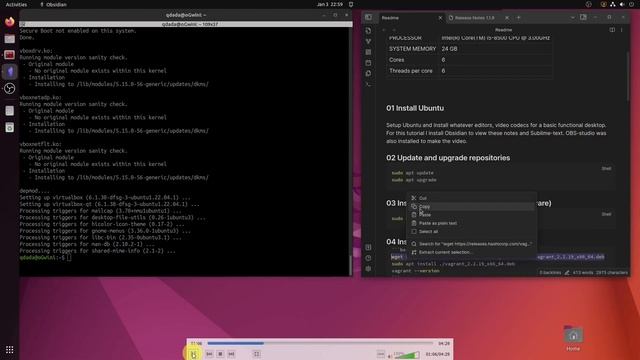Click the 01 Install Ubuntu heading
640x360 pixels.
click(415, 108)
